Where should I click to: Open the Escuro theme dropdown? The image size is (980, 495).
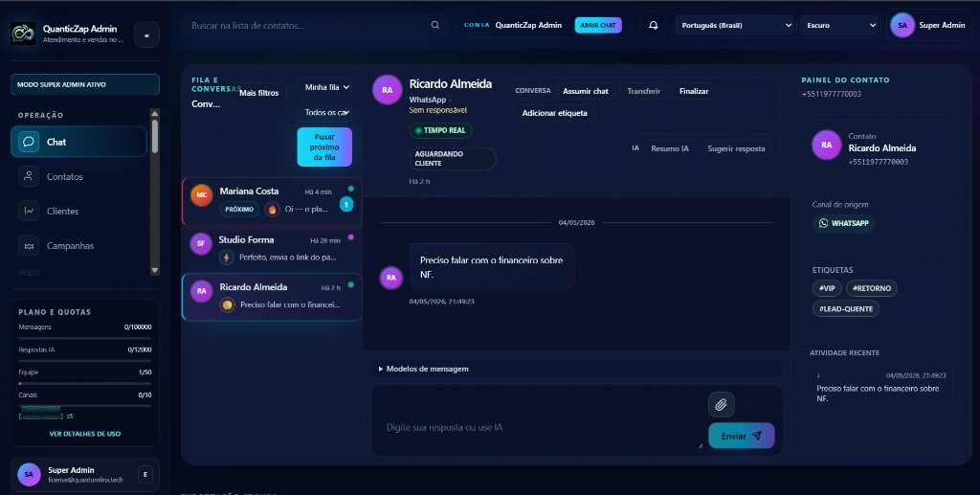coord(839,26)
